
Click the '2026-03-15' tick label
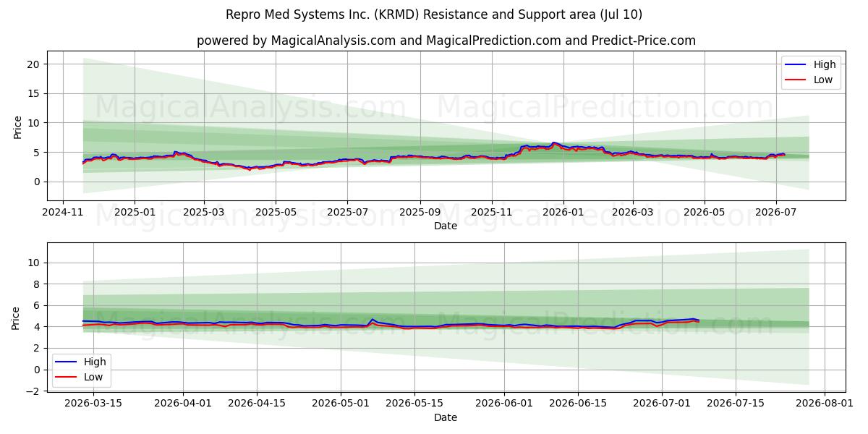pos(94,403)
